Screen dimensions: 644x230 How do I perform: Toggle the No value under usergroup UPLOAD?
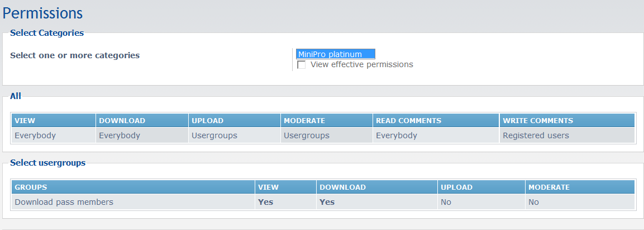pyautogui.click(x=446, y=202)
